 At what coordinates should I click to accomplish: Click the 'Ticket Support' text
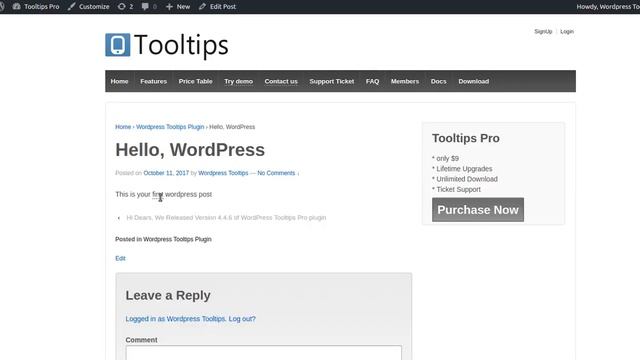pyautogui.click(x=458, y=189)
